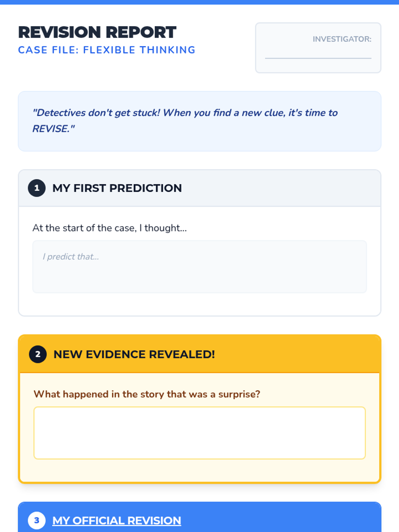
Task: Open the My Official Revision link
Action: pyautogui.click(x=117, y=520)
